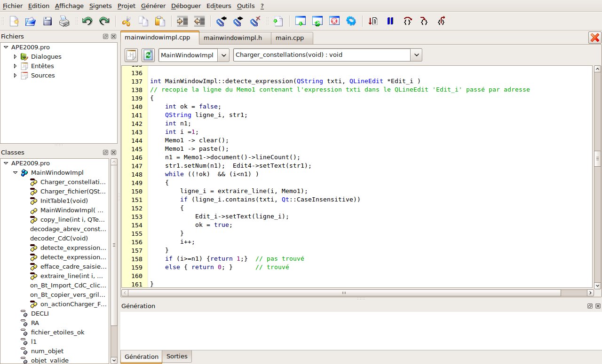Float the Classes panel

(x=106, y=153)
